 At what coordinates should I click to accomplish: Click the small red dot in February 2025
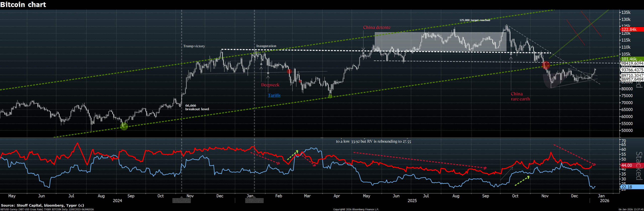(300, 81)
